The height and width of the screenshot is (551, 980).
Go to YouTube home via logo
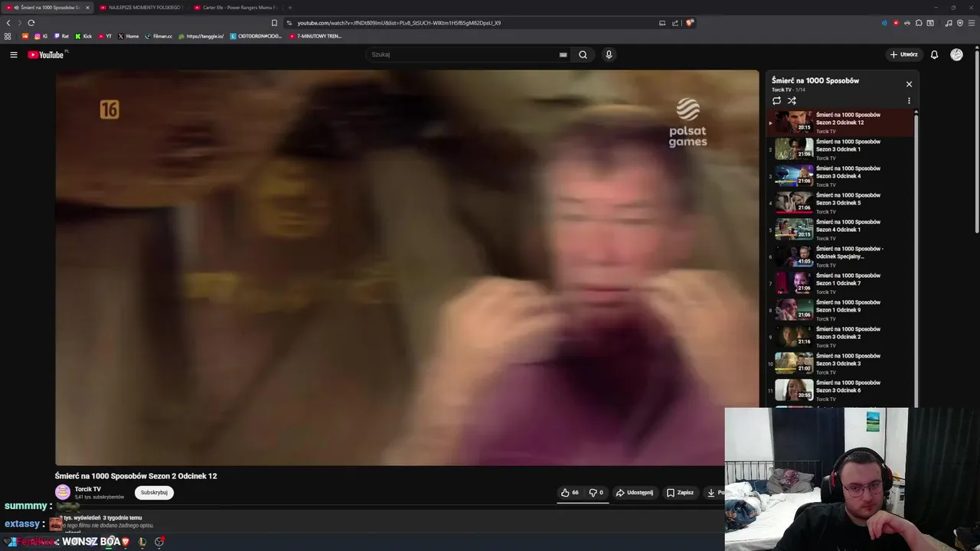(46, 54)
